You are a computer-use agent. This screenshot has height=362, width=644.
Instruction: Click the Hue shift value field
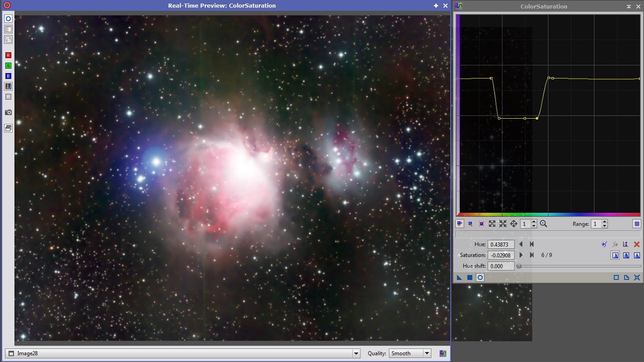click(501, 266)
